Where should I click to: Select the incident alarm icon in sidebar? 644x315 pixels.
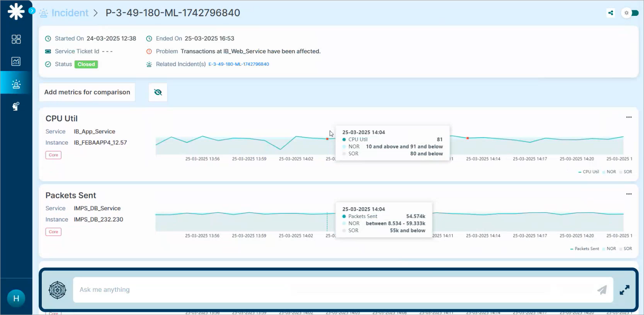[16, 84]
